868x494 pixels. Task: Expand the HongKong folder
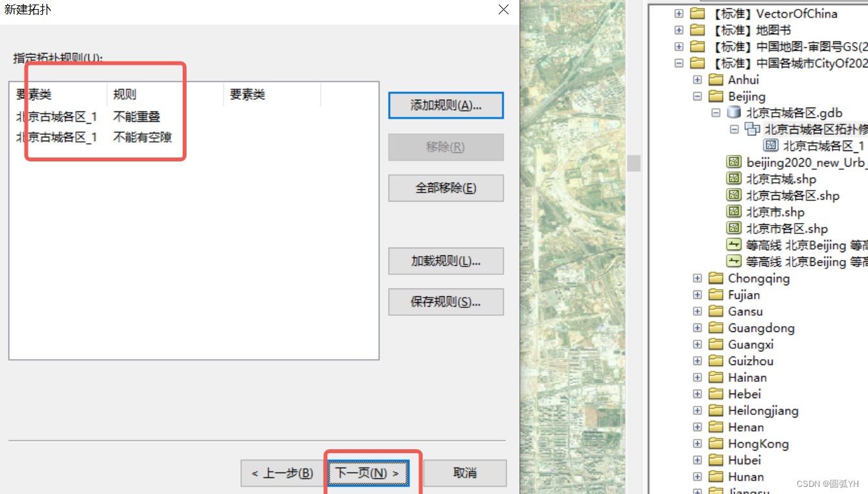[697, 443]
